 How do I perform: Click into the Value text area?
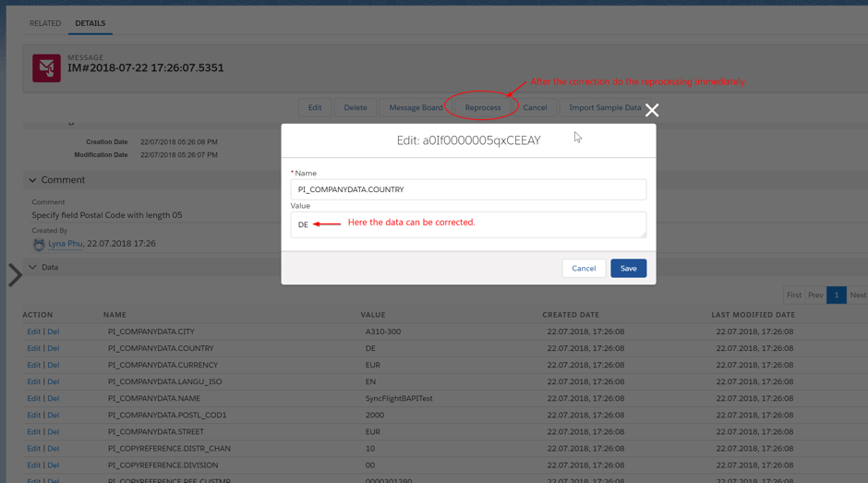click(x=468, y=224)
